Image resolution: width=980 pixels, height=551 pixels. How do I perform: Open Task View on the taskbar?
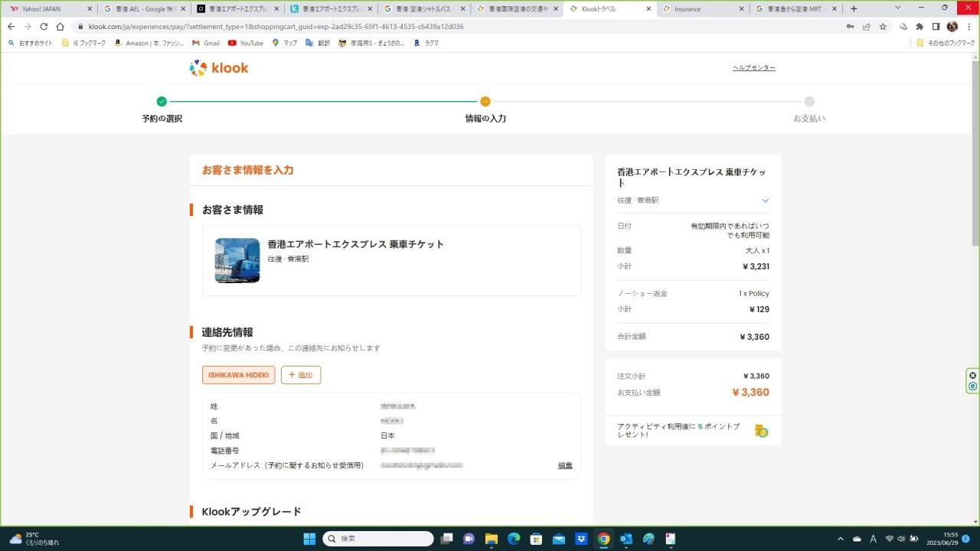coord(447,539)
